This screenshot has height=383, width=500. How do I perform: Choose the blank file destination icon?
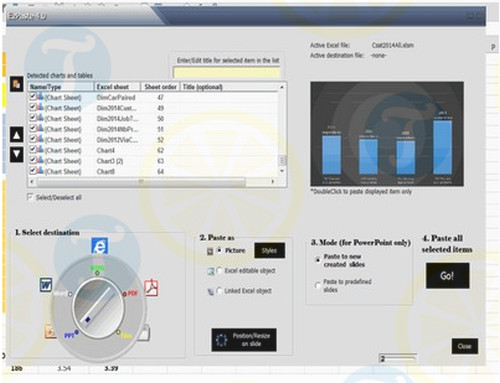coord(144,333)
